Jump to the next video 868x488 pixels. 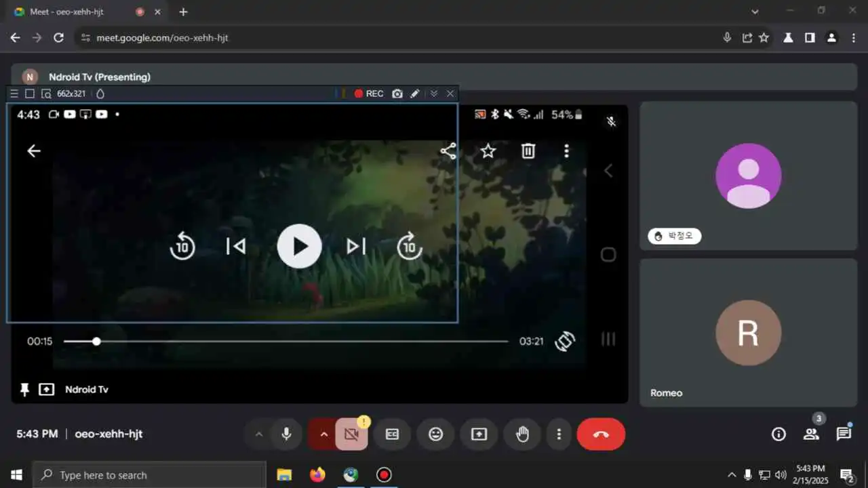(356, 246)
